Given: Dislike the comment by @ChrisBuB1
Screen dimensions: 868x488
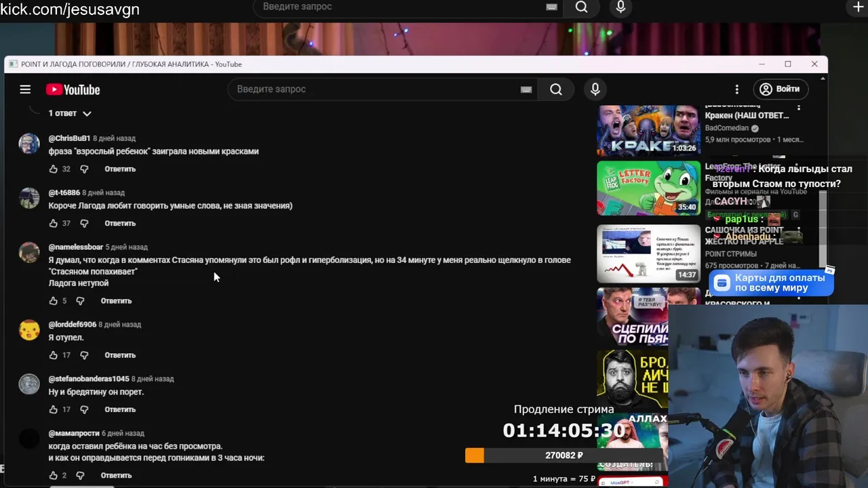Looking at the screenshot, I should click(84, 169).
